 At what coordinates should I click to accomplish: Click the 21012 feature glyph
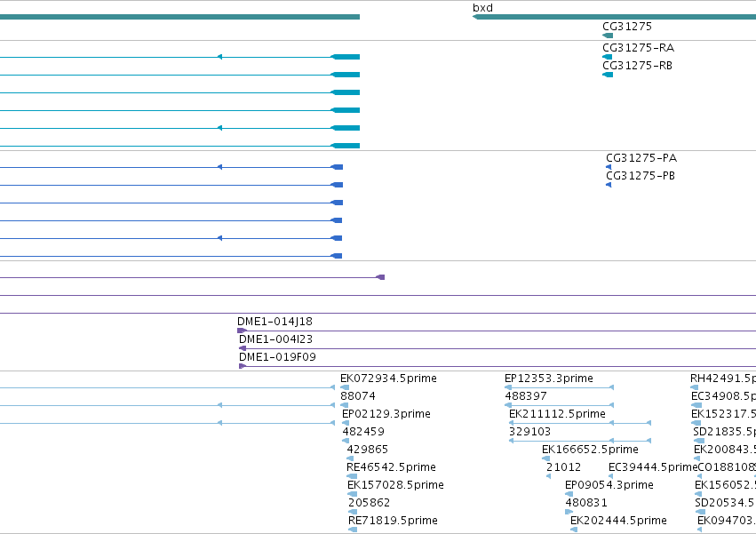[549, 476]
